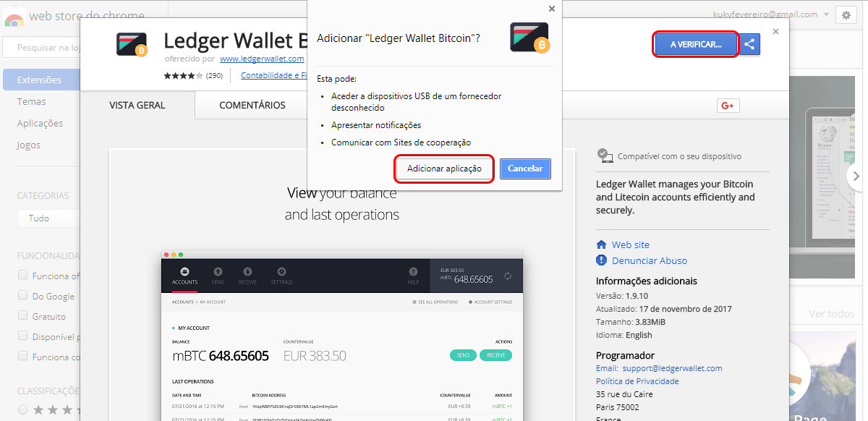The height and width of the screenshot is (421, 868).
Task: Show the next featured item with the right chevron
Action: (x=857, y=176)
